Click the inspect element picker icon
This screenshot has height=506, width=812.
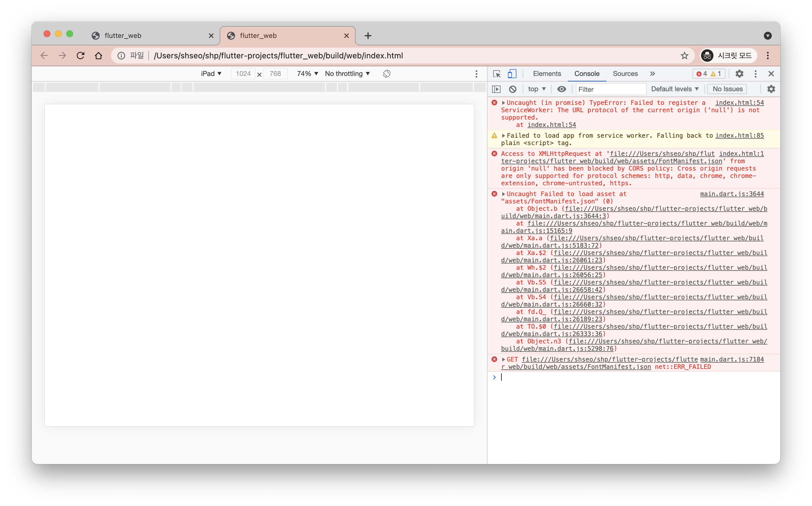497,74
